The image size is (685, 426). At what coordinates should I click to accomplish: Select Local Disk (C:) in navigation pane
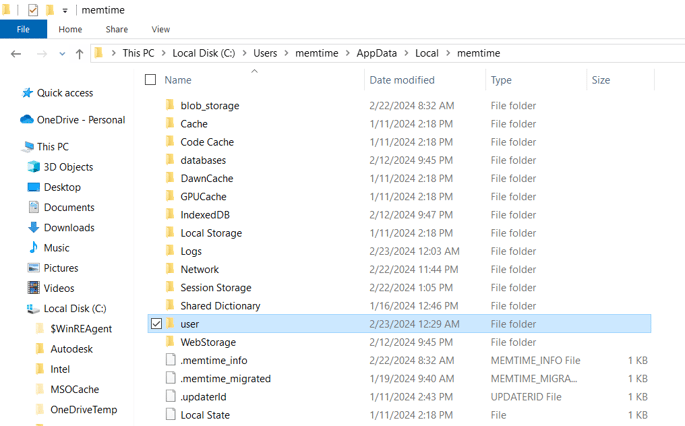coord(66,308)
